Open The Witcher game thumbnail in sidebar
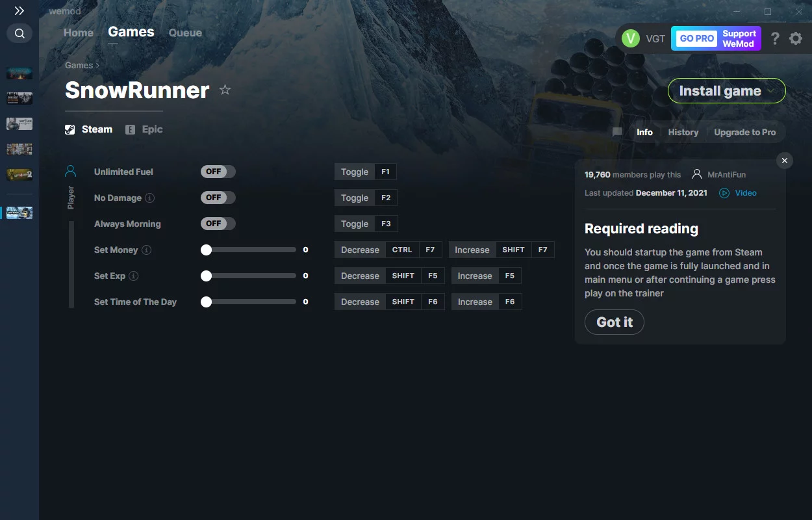This screenshot has height=520, width=812. [x=19, y=123]
